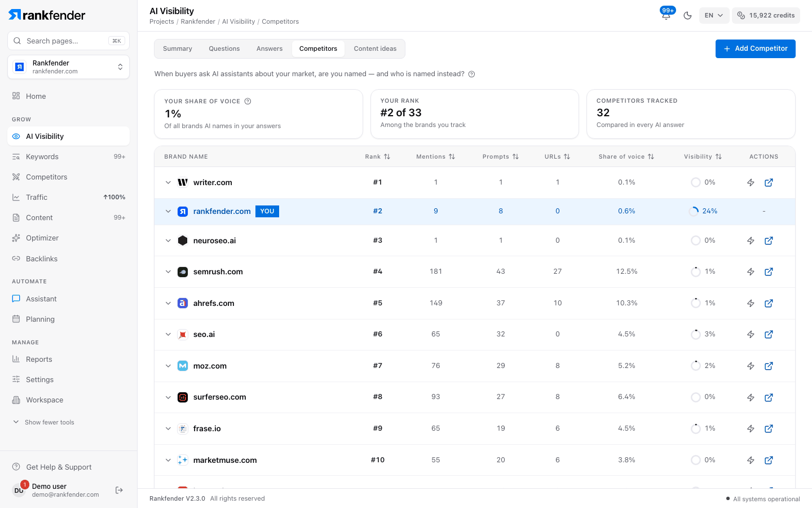Viewport: 812px width, 508px height.
Task: Go to Home in sidebar
Action: 69,96
